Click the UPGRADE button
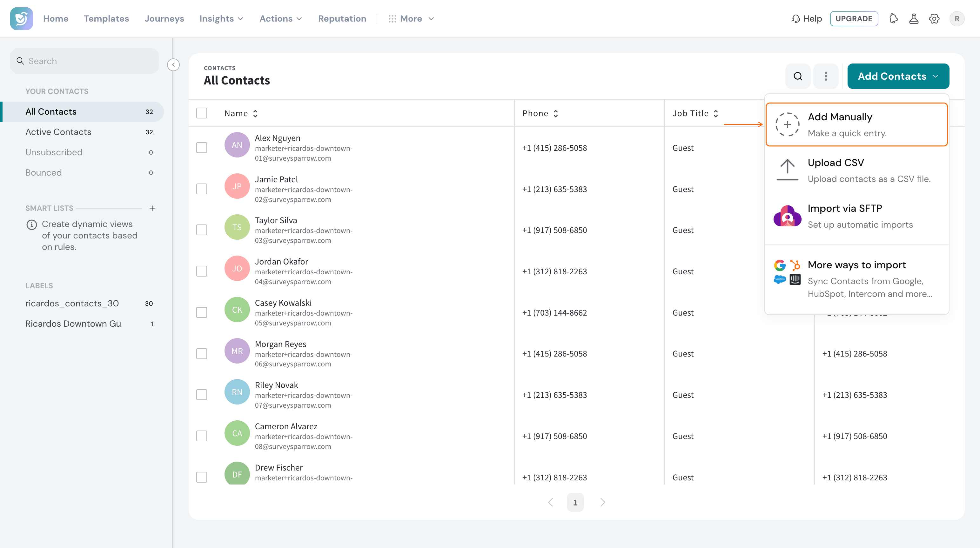This screenshot has width=980, height=548. (x=854, y=19)
